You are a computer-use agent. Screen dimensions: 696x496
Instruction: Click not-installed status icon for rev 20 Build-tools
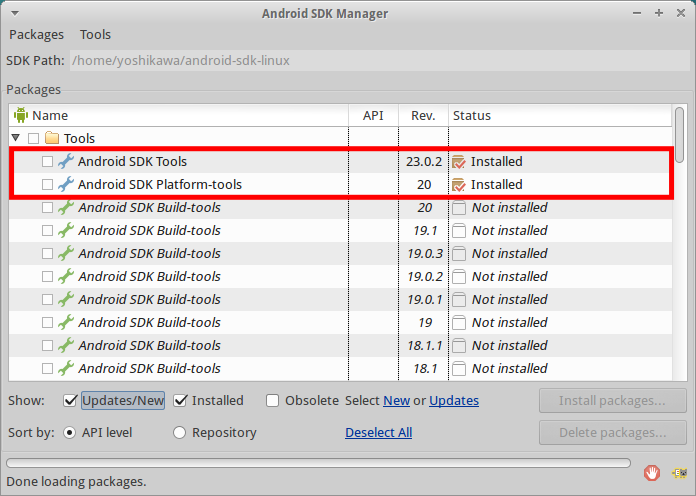[x=459, y=208]
